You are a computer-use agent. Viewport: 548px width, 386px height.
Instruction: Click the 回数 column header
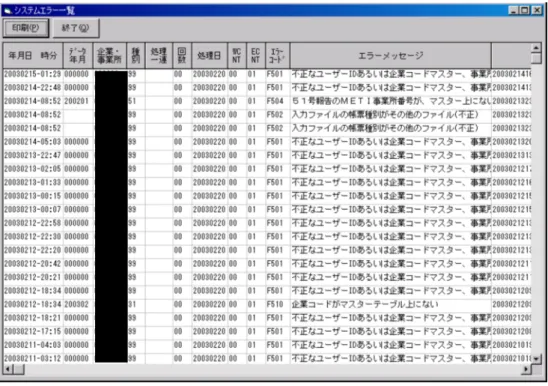[182, 56]
